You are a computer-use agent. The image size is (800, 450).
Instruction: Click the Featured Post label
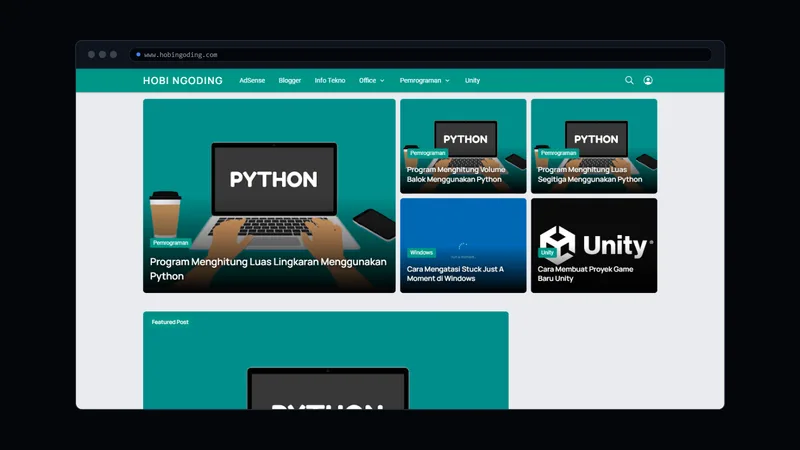point(170,322)
